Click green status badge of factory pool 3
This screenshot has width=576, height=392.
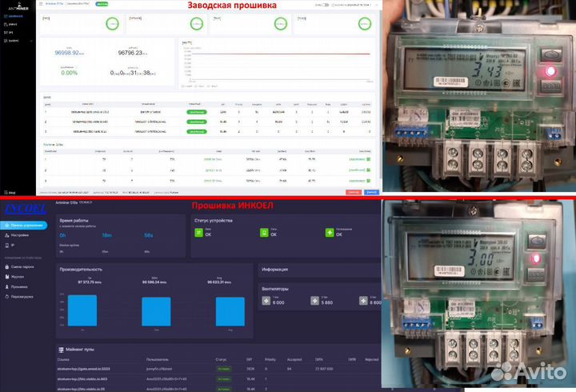[x=197, y=131]
